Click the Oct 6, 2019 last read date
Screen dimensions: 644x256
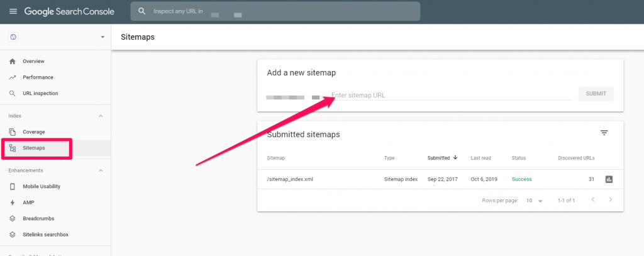485,179
